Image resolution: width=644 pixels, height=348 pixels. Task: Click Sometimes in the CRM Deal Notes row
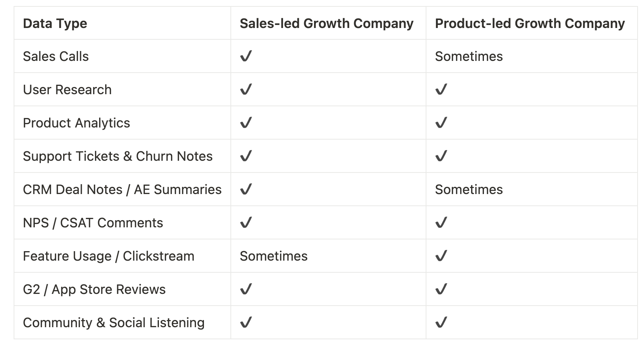(x=469, y=190)
